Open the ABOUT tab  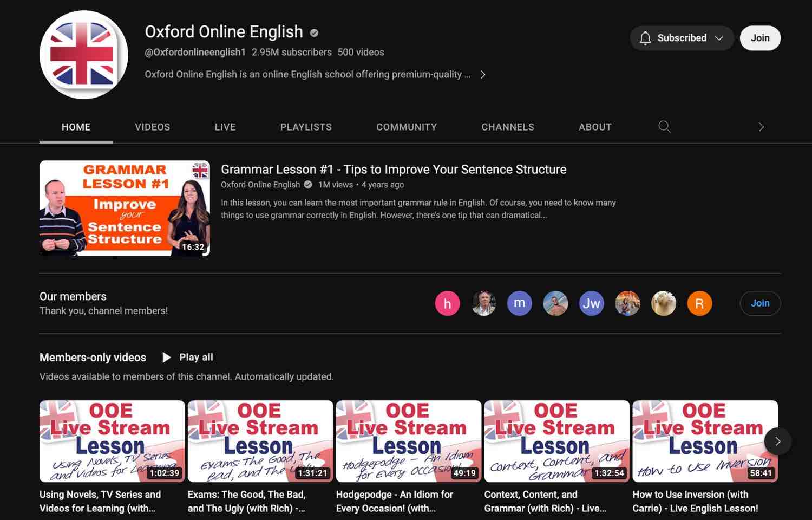tap(595, 127)
